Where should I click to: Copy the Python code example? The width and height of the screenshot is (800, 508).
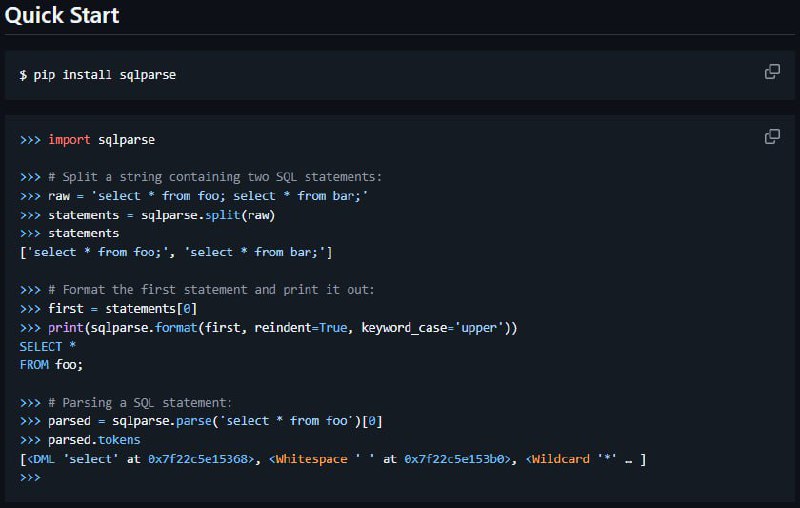tap(772, 137)
